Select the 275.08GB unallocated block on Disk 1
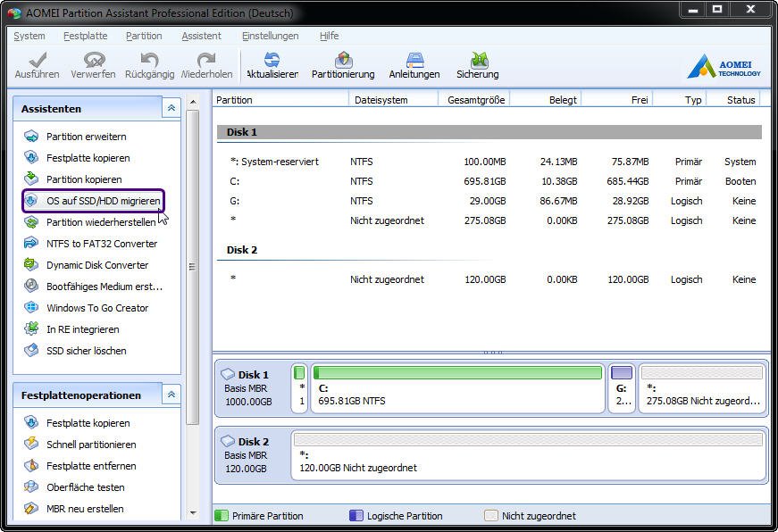Image resolution: width=778 pixels, height=532 pixels. (x=702, y=388)
